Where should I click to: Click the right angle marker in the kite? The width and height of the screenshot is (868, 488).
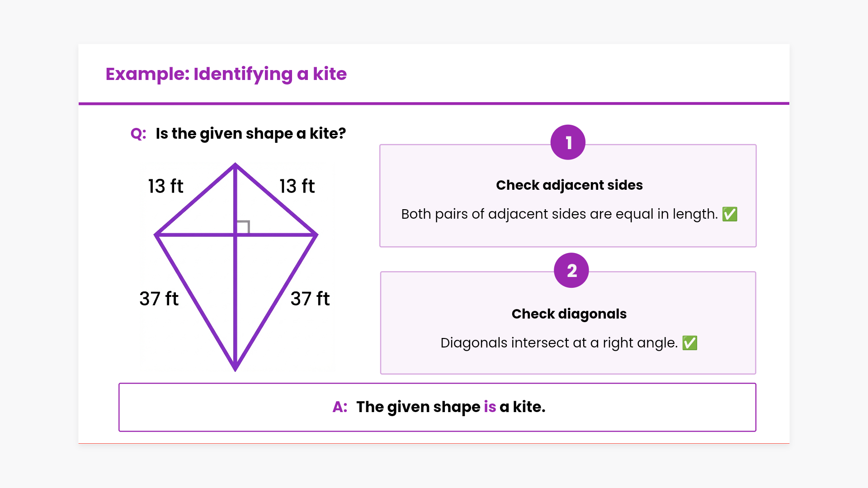point(243,227)
